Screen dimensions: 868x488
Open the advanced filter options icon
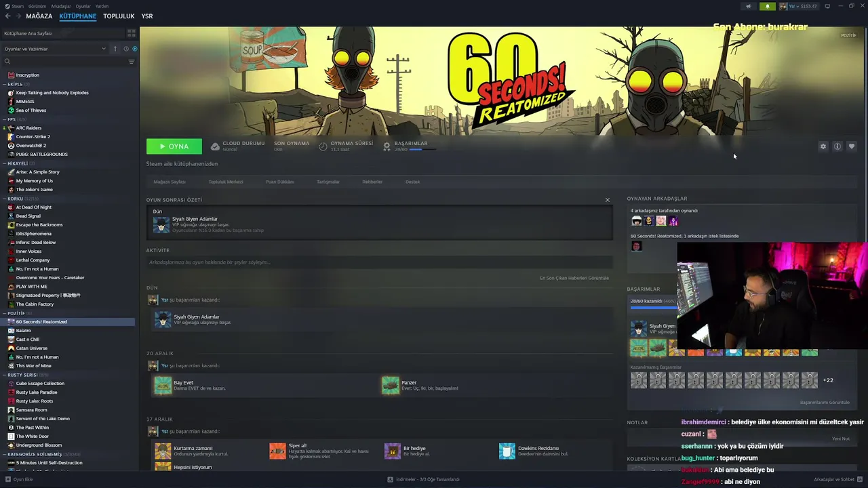[131, 62]
